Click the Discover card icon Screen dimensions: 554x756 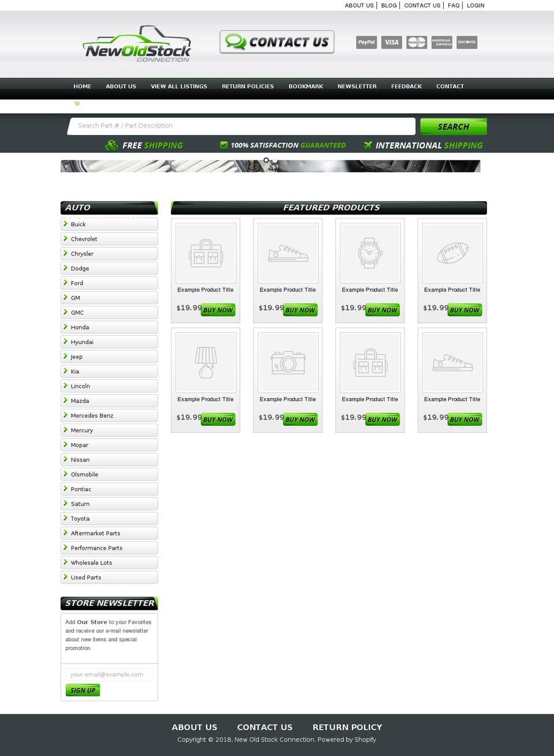point(467,42)
